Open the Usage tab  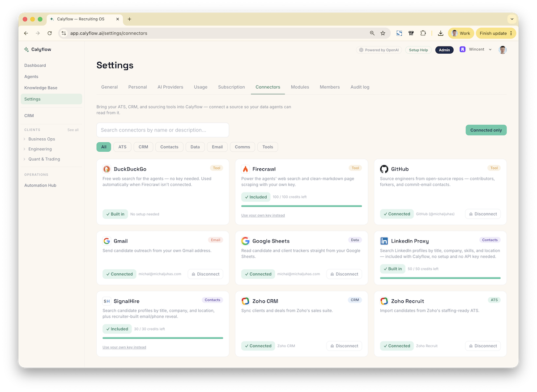[200, 87]
